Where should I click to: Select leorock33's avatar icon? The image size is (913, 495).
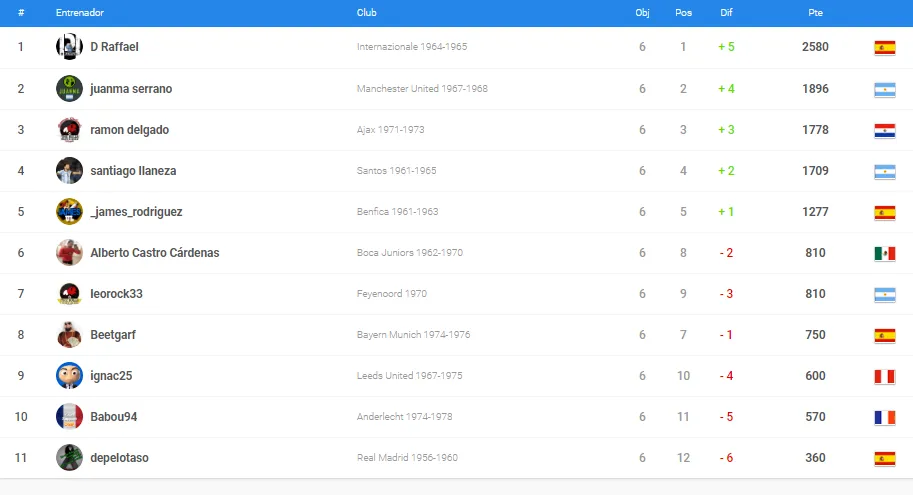coord(69,294)
